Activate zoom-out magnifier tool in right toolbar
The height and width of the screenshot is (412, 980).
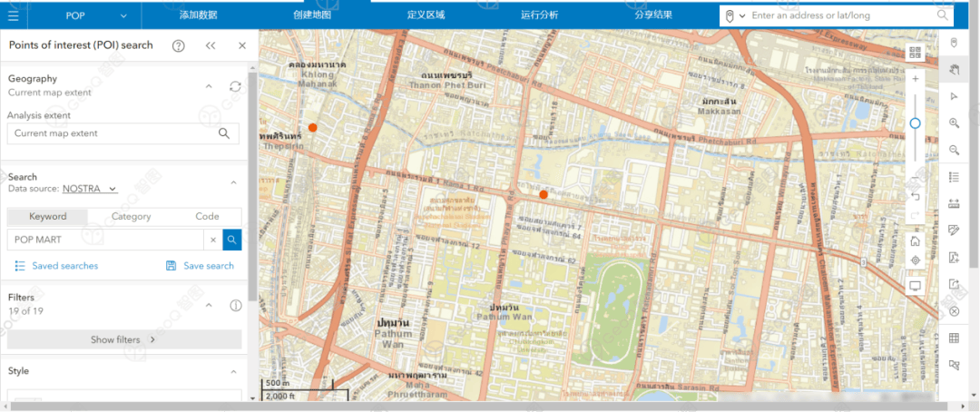click(x=954, y=150)
